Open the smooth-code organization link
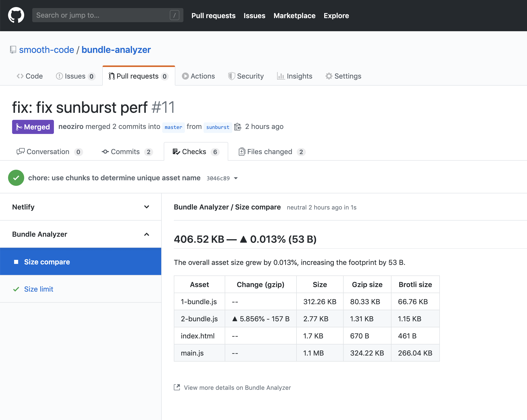Image resolution: width=527 pixels, height=420 pixels. 47,50
